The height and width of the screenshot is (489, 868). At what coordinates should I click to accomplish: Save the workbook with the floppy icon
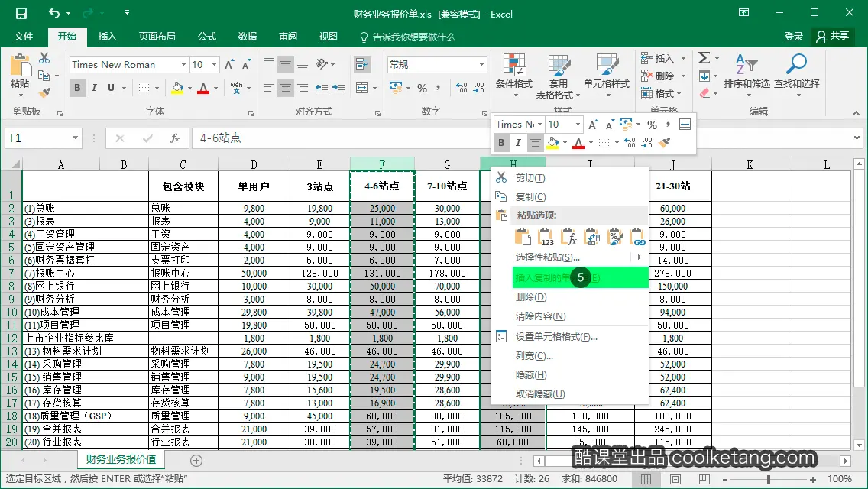21,14
